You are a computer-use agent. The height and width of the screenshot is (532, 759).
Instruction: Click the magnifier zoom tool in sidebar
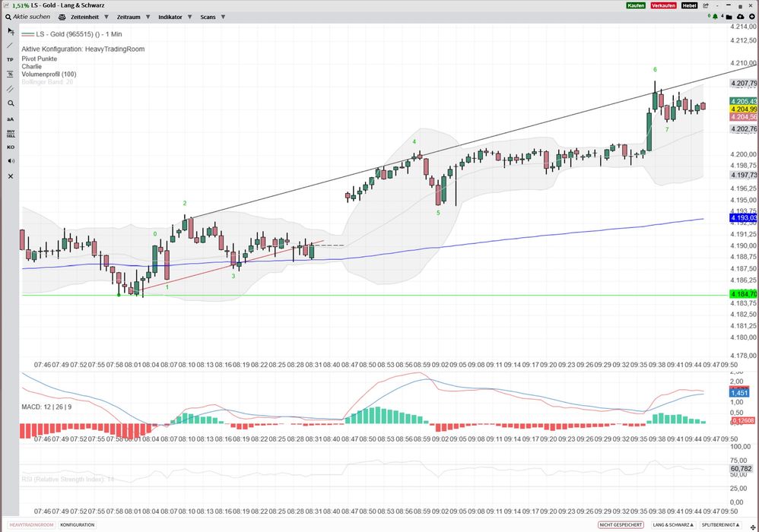[x=10, y=103]
